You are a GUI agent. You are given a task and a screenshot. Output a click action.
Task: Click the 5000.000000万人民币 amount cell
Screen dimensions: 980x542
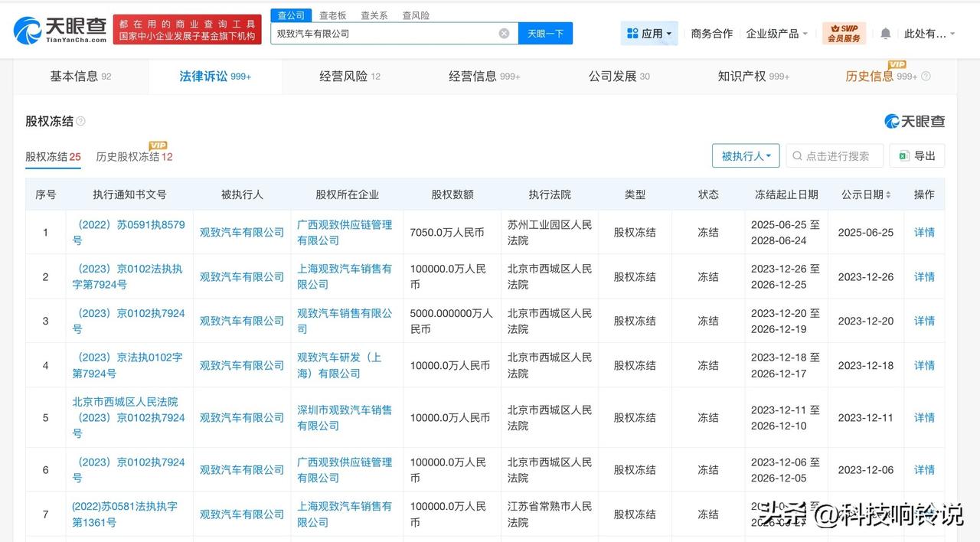click(452, 321)
